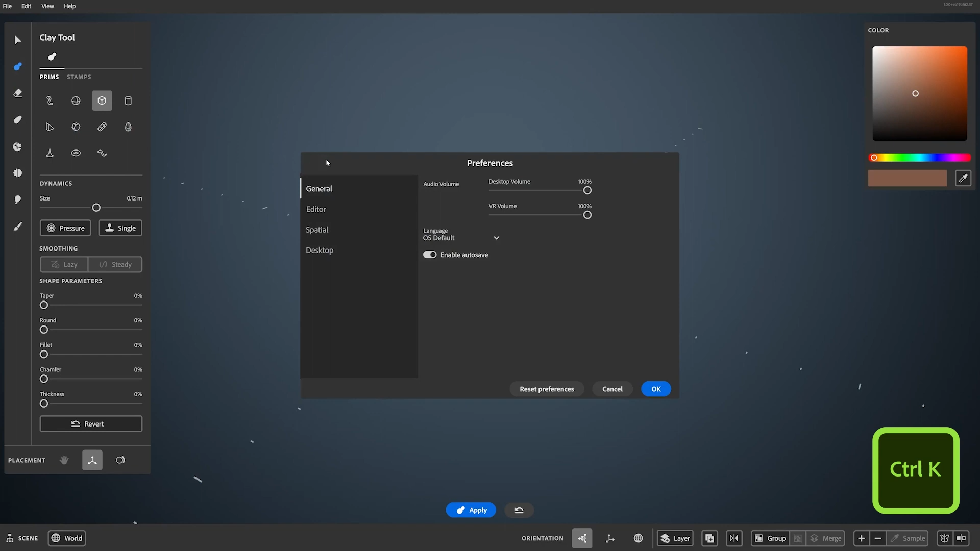The height and width of the screenshot is (551, 980).
Task: Toggle the mirror symmetry icon in bottom bar
Action: click(734, 538)
